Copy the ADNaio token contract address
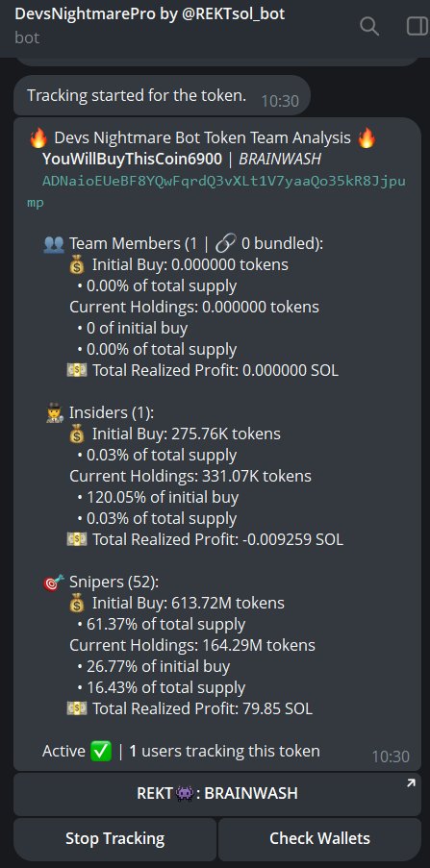 (x=216, y=192)
